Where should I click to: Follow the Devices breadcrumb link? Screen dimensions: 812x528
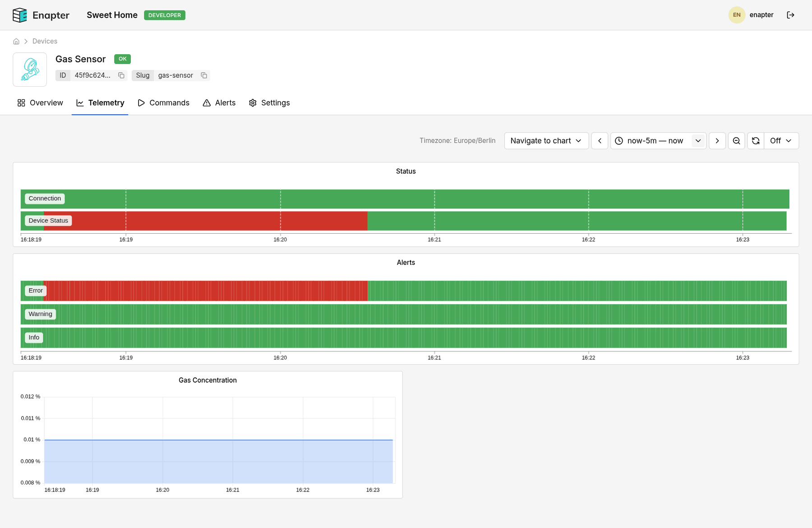[x=45, y=41]
